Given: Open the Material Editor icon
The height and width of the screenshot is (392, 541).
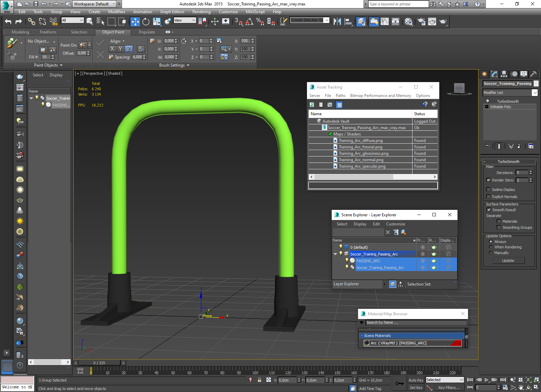Looking at the screenshot, I should click(408, 22).
